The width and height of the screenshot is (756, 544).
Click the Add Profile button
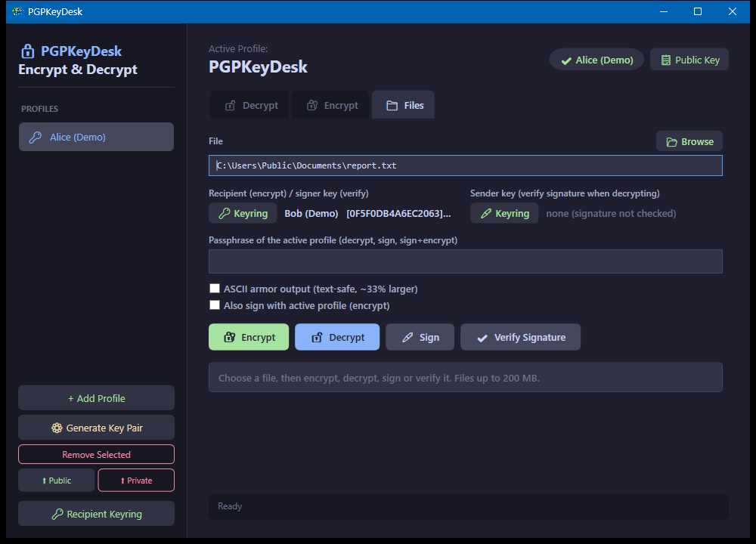pos(97,398)
